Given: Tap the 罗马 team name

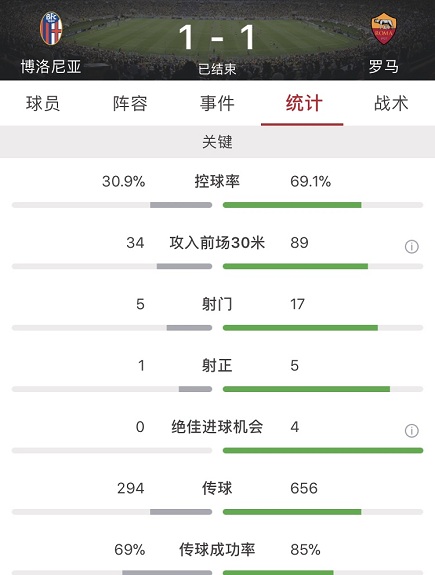Looking at the screenshot, I should (383, 67).
